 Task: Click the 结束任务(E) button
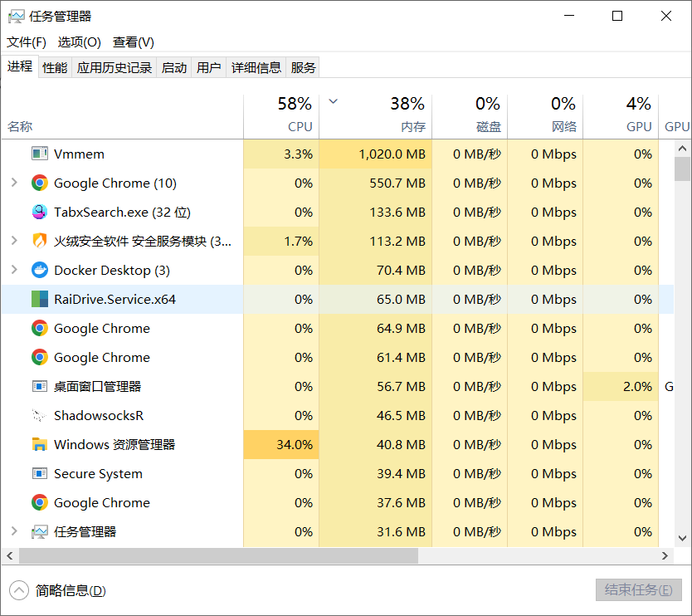638,590
